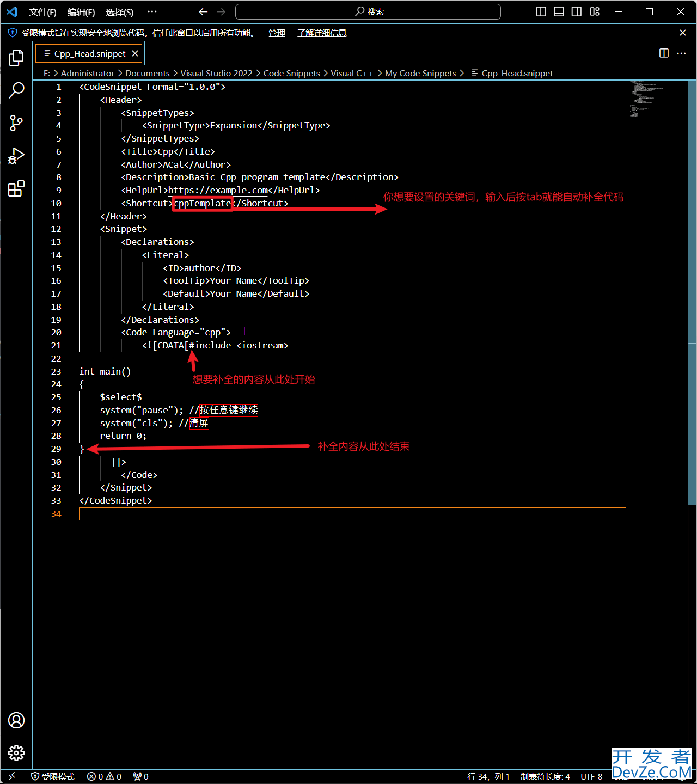
Task: Open the Manage settings gear
Action: click(x=16, y=753)
